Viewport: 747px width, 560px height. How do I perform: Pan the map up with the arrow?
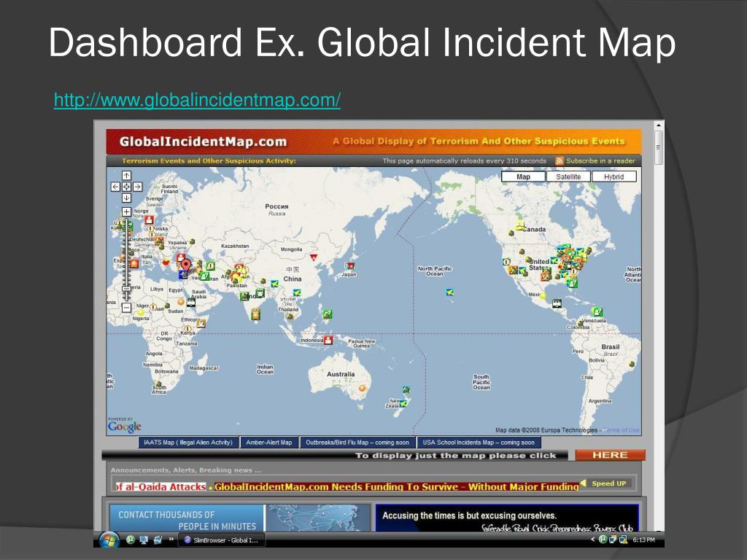[x=126, y=176]
